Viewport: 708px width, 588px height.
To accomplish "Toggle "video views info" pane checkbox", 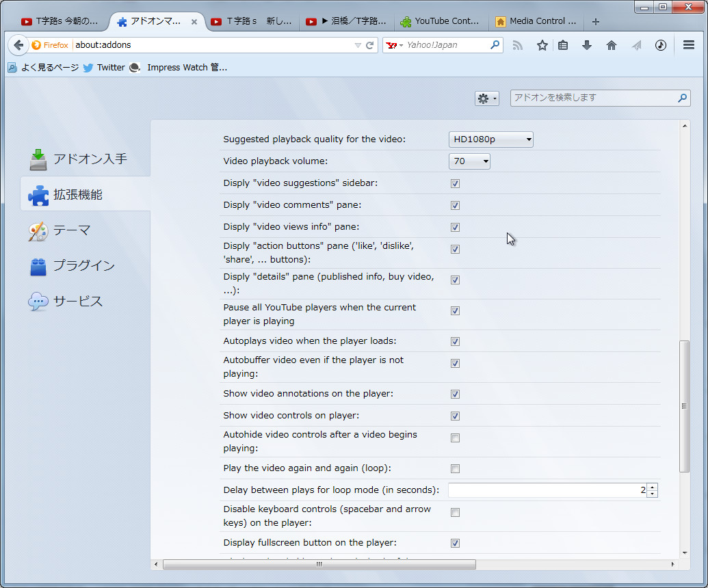I will (x=455, y=227).
